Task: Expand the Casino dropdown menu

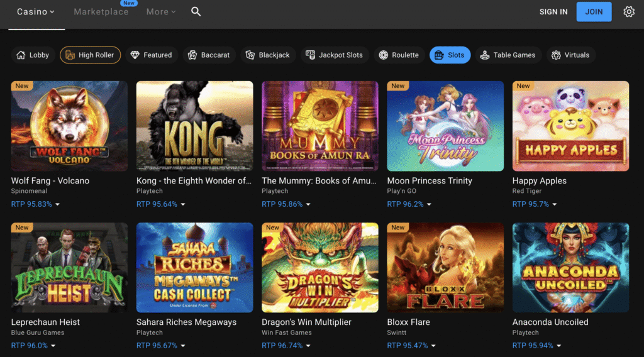Action: coord(36,11)
